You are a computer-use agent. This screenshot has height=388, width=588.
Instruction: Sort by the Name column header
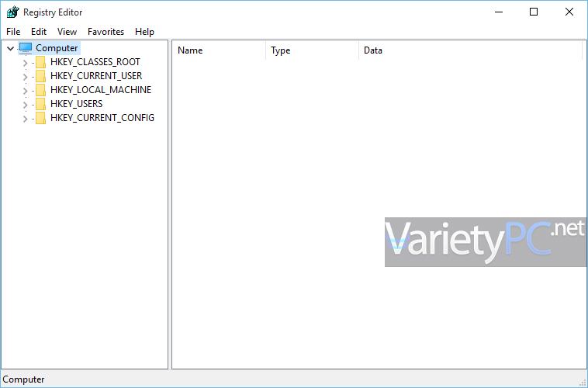(x=219, y=50)
